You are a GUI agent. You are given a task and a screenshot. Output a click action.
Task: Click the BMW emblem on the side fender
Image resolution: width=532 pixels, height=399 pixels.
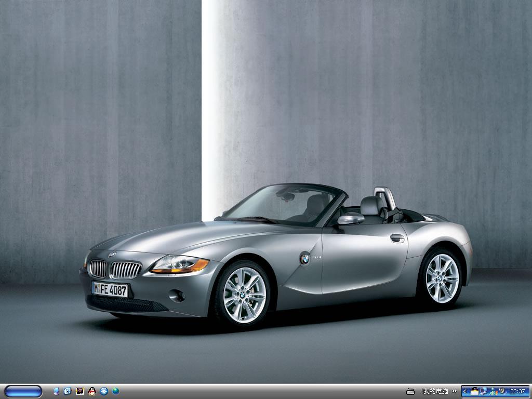click(x=304, y=258)
